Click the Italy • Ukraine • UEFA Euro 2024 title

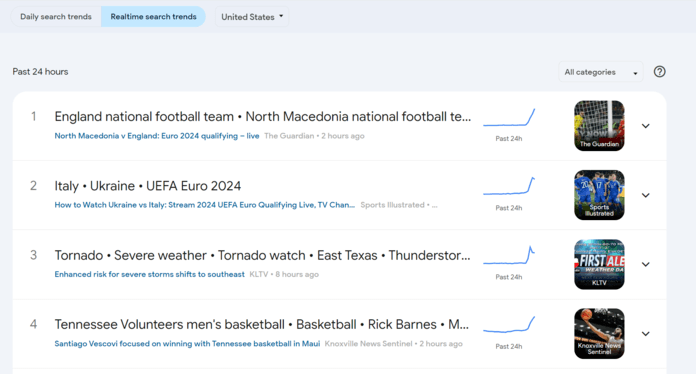click(x=147, y=185)
